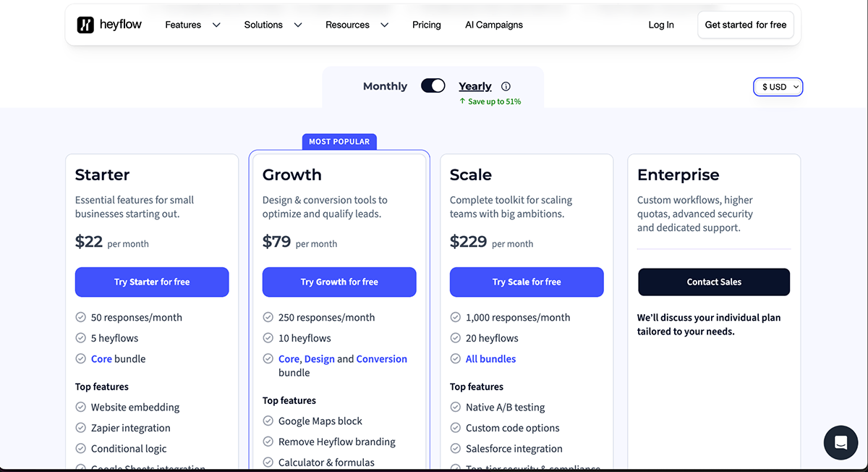
Task: Click Try Growth for free button
Action: (339, 282)
